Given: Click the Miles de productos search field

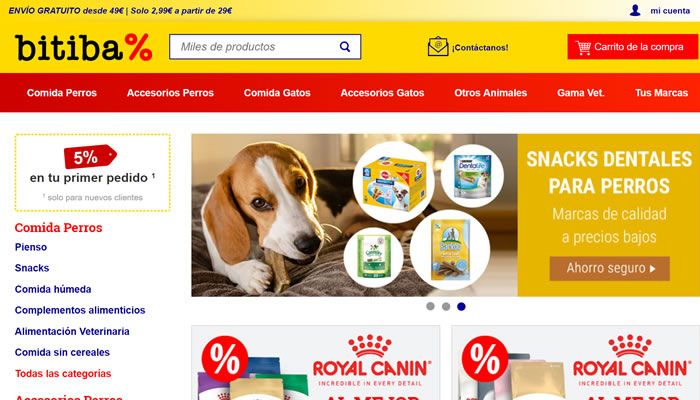Looking at the screenshot, I should tap(254, 46).
